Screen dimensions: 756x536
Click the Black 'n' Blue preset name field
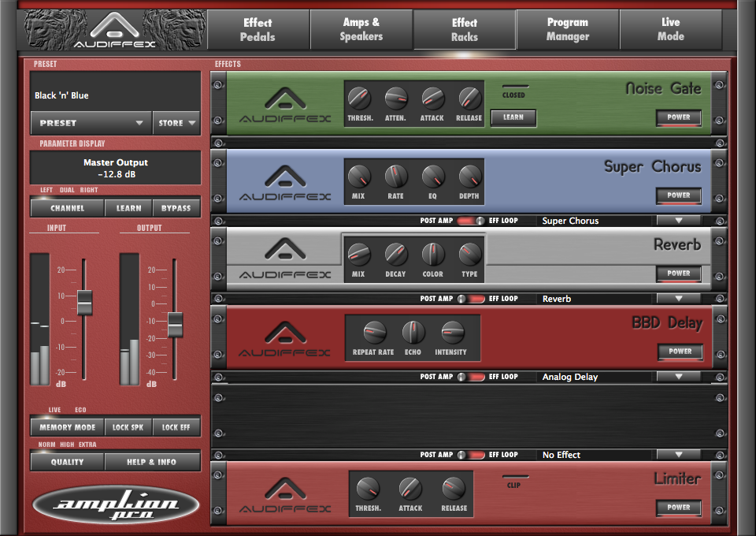click(x=115, y=91)
